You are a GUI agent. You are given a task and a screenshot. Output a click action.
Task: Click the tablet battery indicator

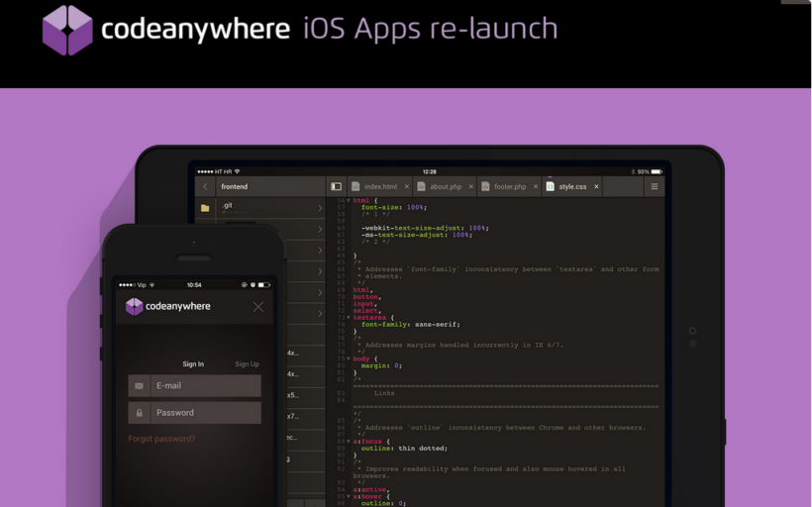coord(657,171)
